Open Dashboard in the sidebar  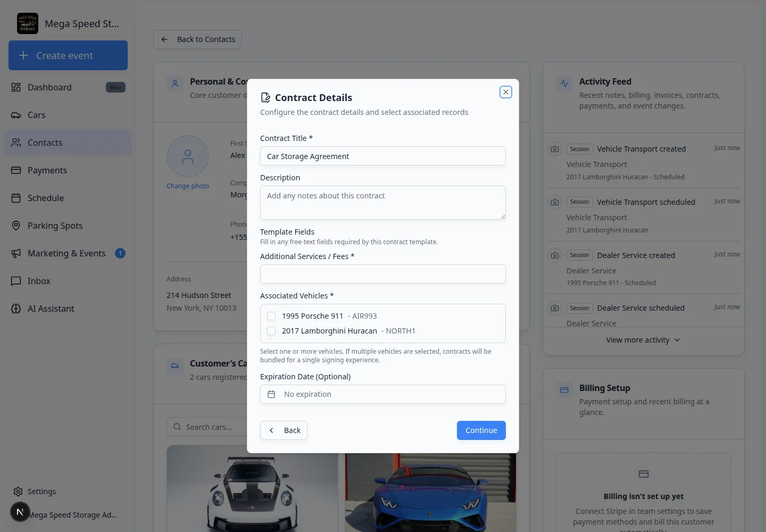68,87
